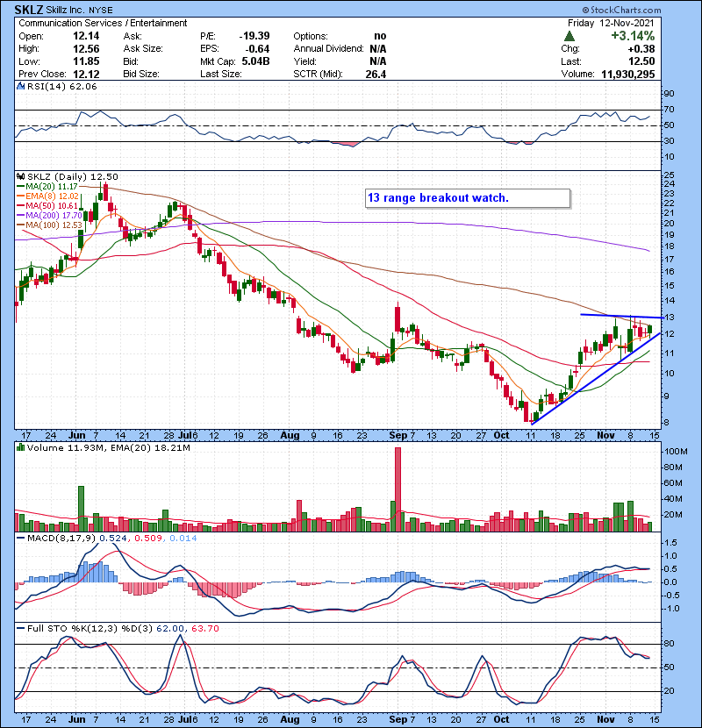The image size is (702, 728).
Task: Click the MA(100) 12.53 legend entry
Action: point(49,225)
